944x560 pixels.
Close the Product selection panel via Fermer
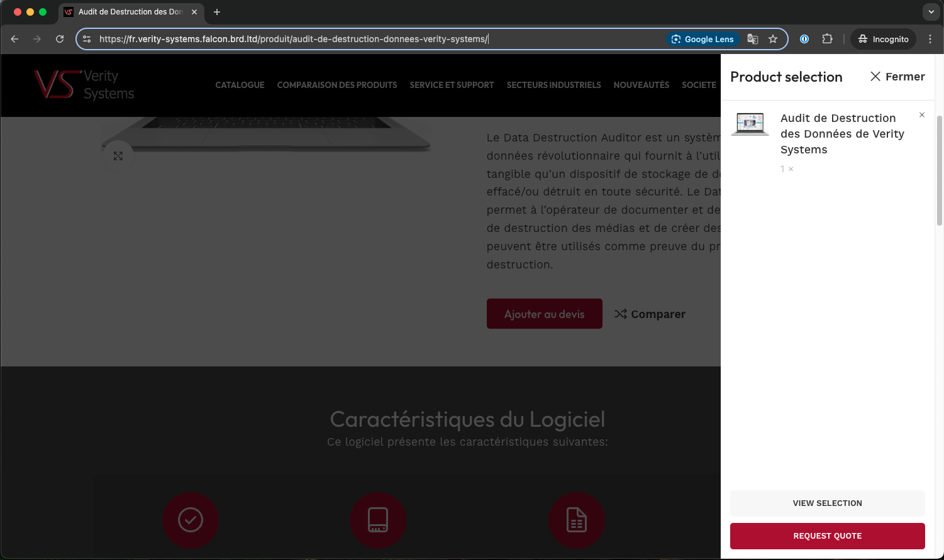coord(897,77)
